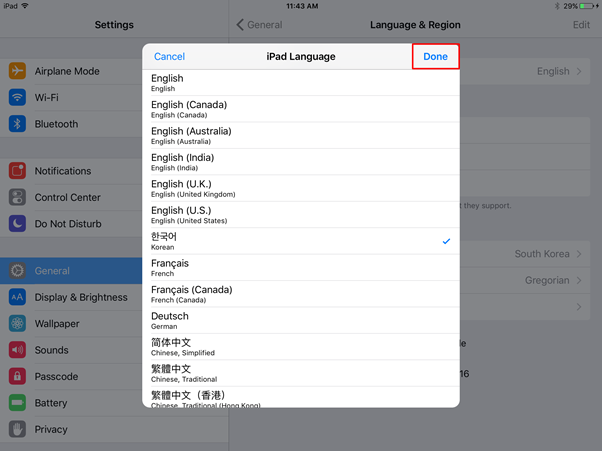Open Airplane Mode settings
The image size is (602, 451).
pos(71,71)
